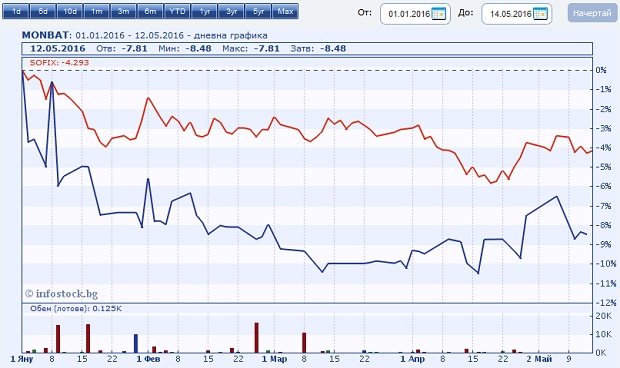Image resolution: width=620 pixels, height=368 pixels.
Task: Switch chart to 3yr range
Action: point(231,11)
